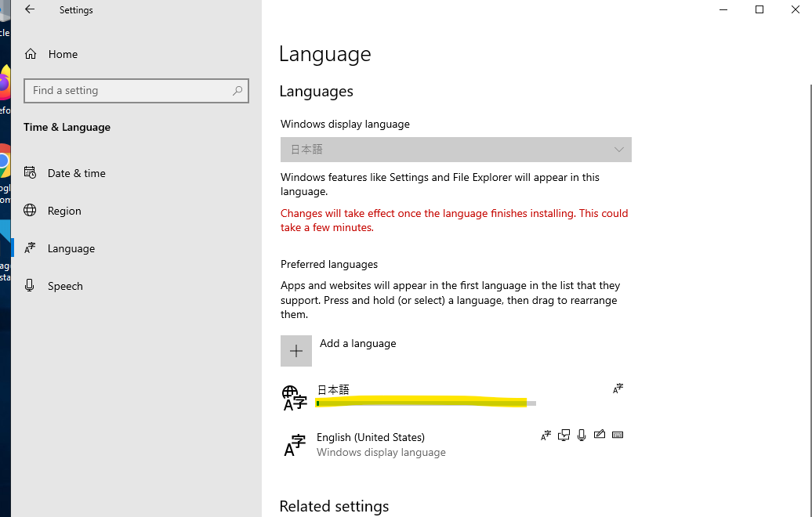Click the Home house icon
The width and height of the screenshot is (812, 517).
(31, 54)
